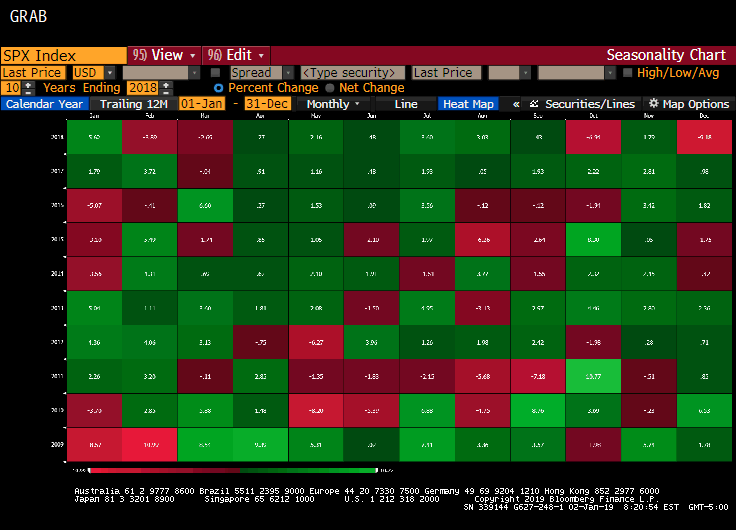Click the 2011 cell showing 2.26
The height and width of the screenshot is (530, 736).
[94, 376]
